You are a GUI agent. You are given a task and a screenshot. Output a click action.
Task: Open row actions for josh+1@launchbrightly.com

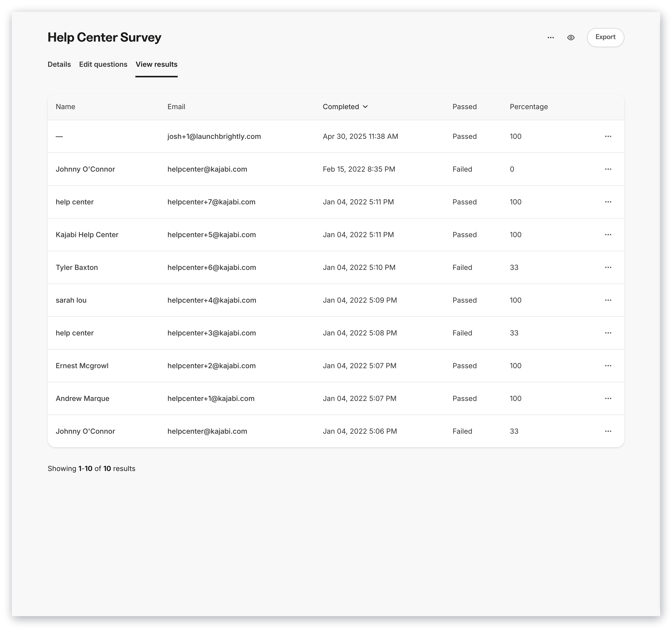pos(608,136)
